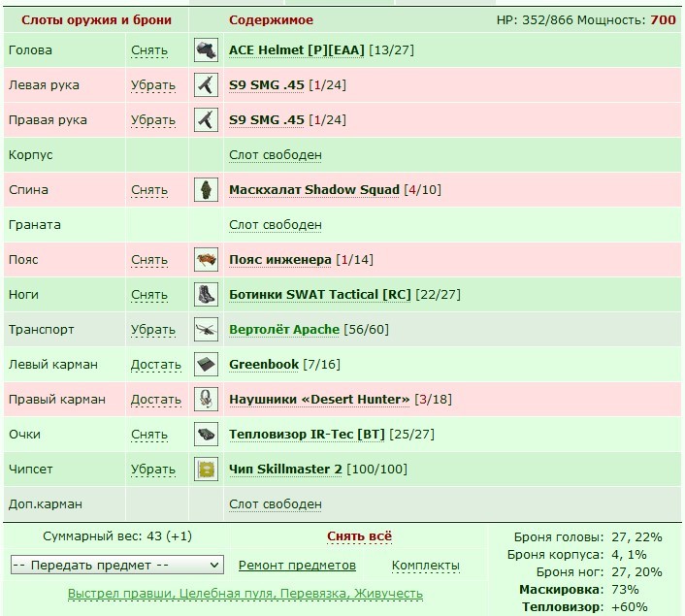Image resolution: width=685 pixels, height=616 pixels.
Task: Click the Слоты оружия и брони header
Action: tap(96, 20)
